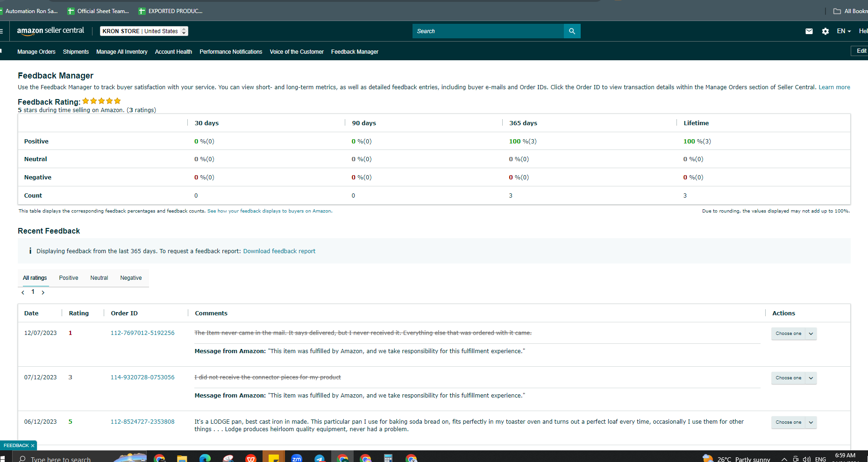Open the EN language dropdown

[844, 31]
